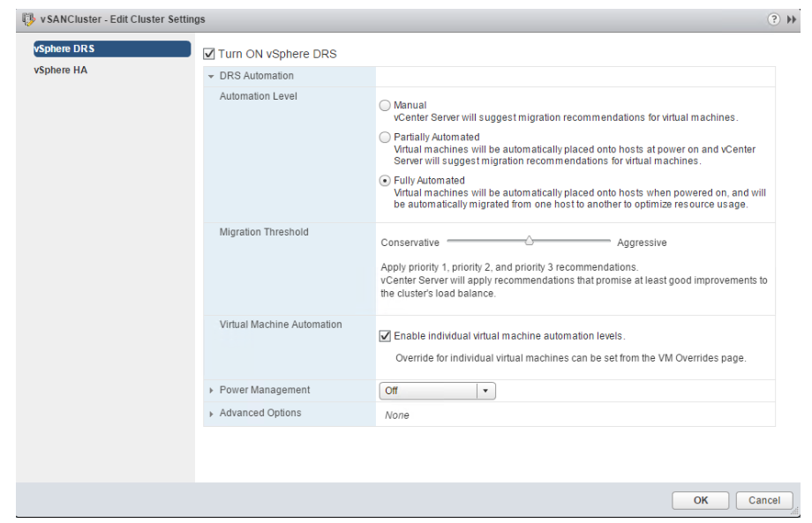Click the vSANCluster cluster icon in title bar

(x=28, y=19)
